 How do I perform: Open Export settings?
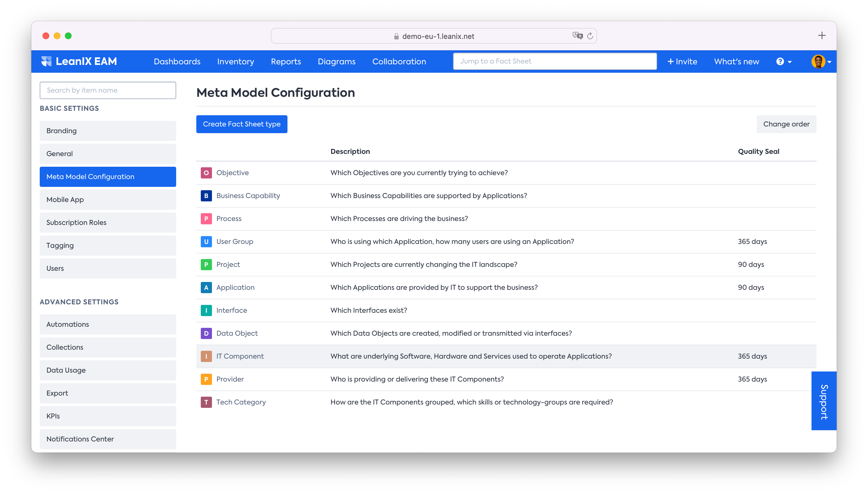pyautogui.click(x=108, y=393)
